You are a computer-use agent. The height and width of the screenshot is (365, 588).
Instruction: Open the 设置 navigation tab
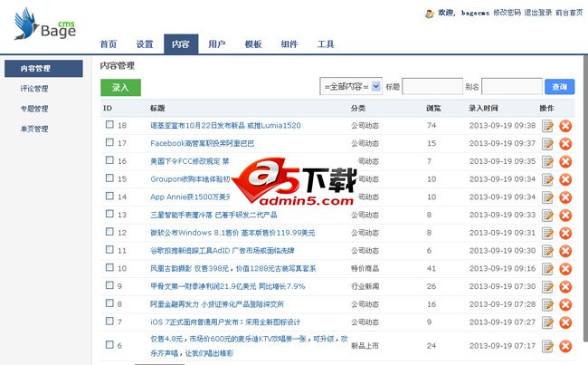[145, 44]
